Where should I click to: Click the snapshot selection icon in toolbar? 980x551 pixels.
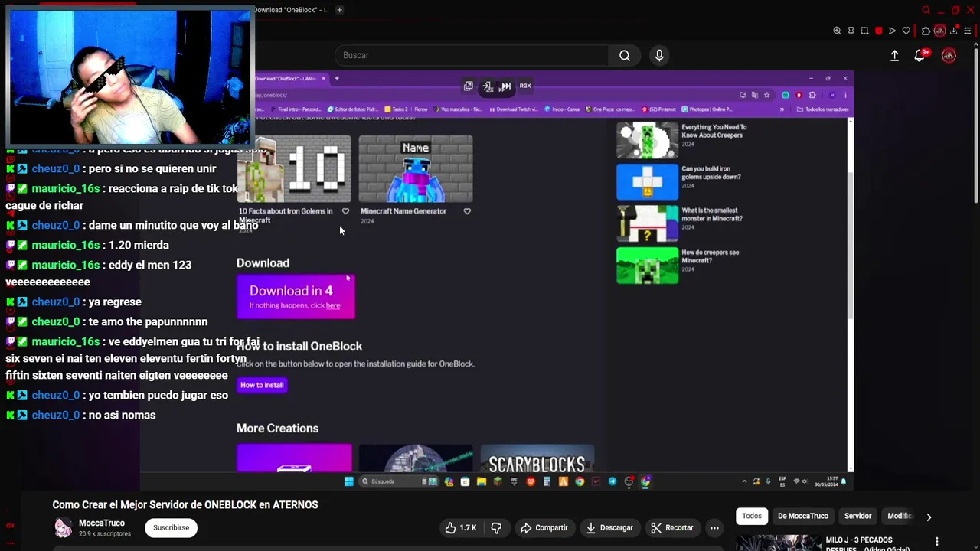coord(864,31)
